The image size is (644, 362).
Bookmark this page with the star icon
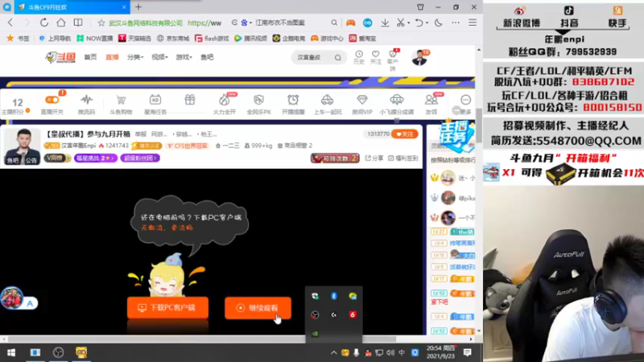click(101, 23)
